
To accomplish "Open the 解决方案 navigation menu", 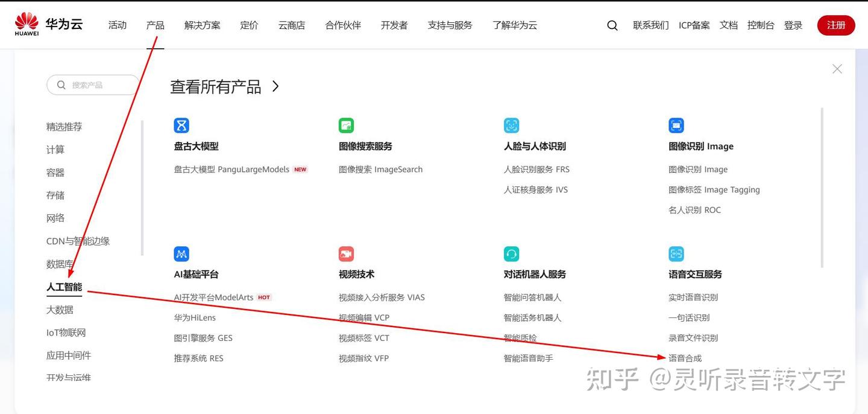I will tap(203, 25).
